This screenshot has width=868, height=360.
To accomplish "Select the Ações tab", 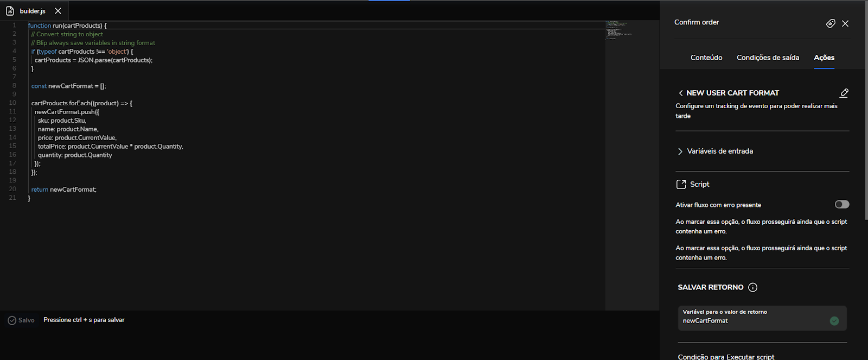I will pyautogui.click(x=824, y=58).
